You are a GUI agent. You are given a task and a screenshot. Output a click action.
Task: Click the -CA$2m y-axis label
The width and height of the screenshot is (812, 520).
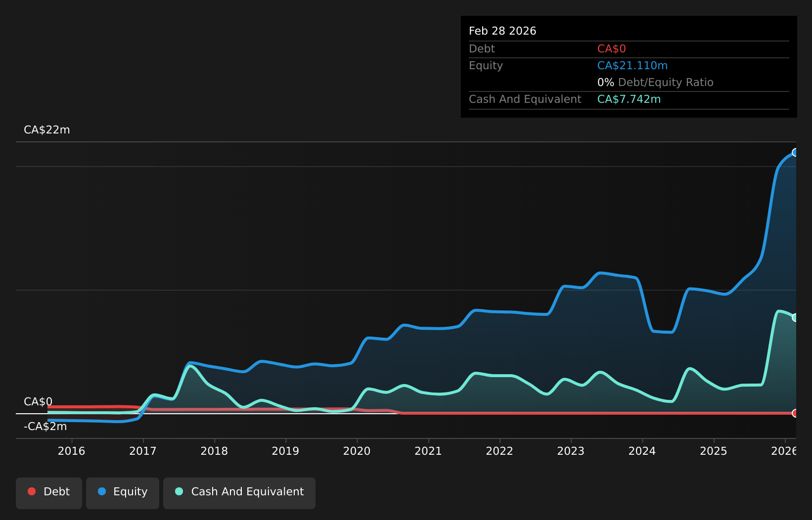pyautogui.click(x=45, y=426)
